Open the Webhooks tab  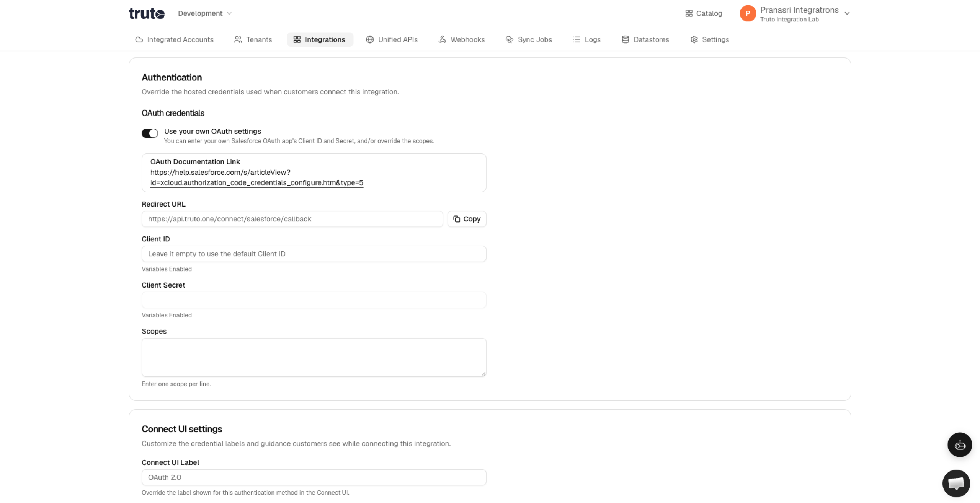(x=462, y=39)
